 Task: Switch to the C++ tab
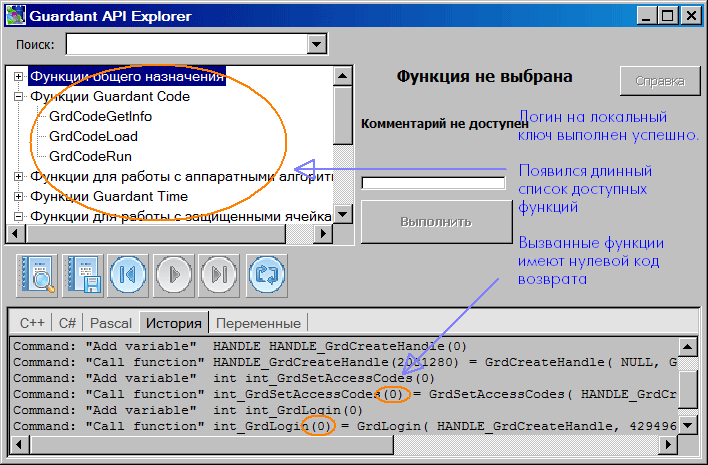[32, 323]
